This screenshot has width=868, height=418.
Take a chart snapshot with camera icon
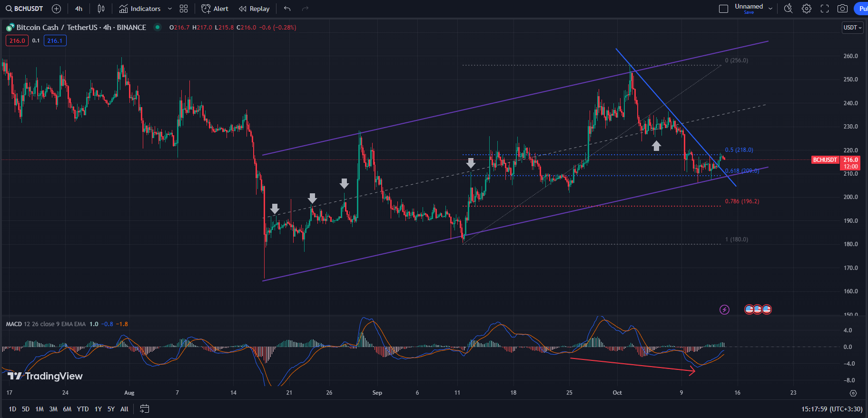click(842, 9)
